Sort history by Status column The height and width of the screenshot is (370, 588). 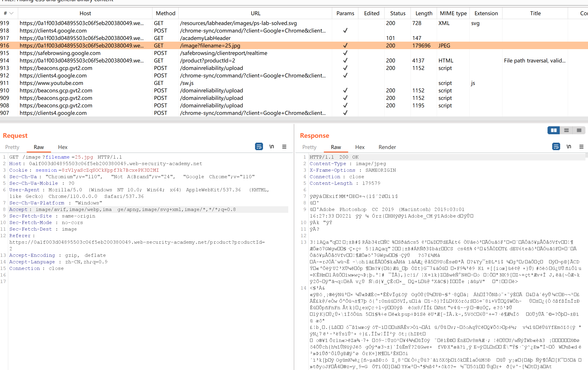pyautogui.click(x=398, y=13)
